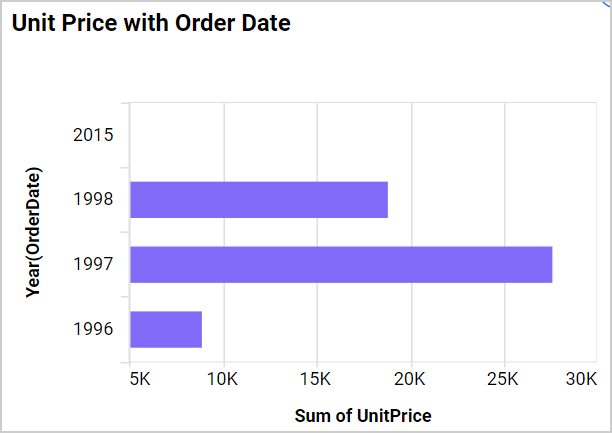Screen dimensions: 612x433
Task: Select the longest bar for 1997
Action: click(340, 264)
